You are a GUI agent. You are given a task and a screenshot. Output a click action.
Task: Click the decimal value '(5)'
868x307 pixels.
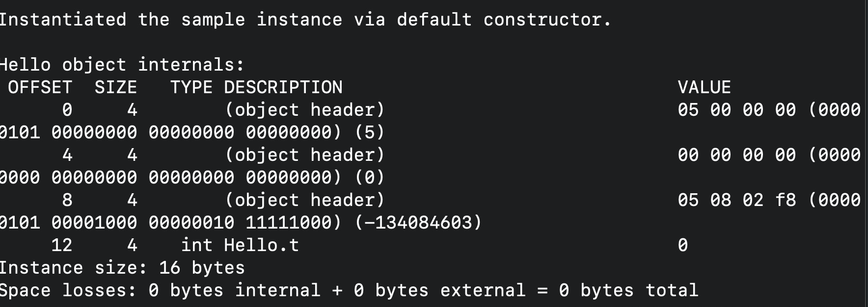(369, 132)
